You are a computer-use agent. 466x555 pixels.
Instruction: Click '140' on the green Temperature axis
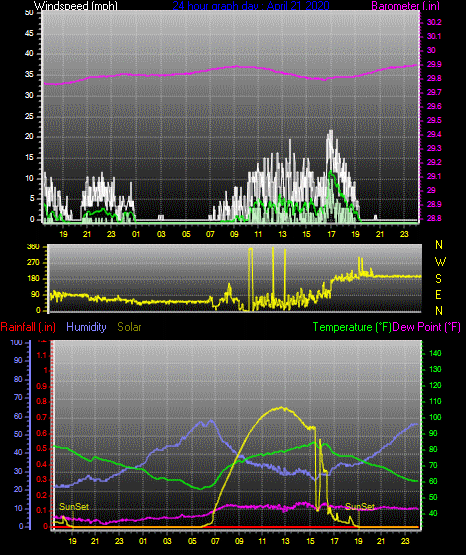click(435, 353)
